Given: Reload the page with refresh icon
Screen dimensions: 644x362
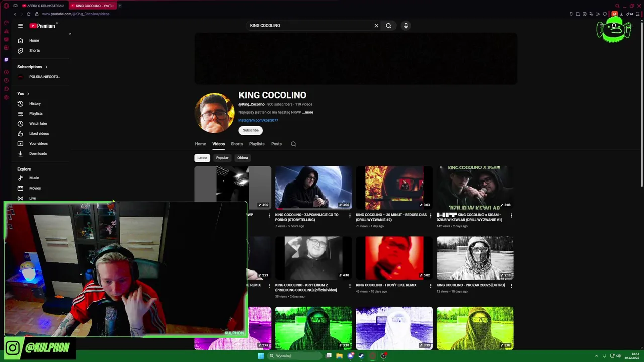Looking at the screenshot, I should pos(28,14).
